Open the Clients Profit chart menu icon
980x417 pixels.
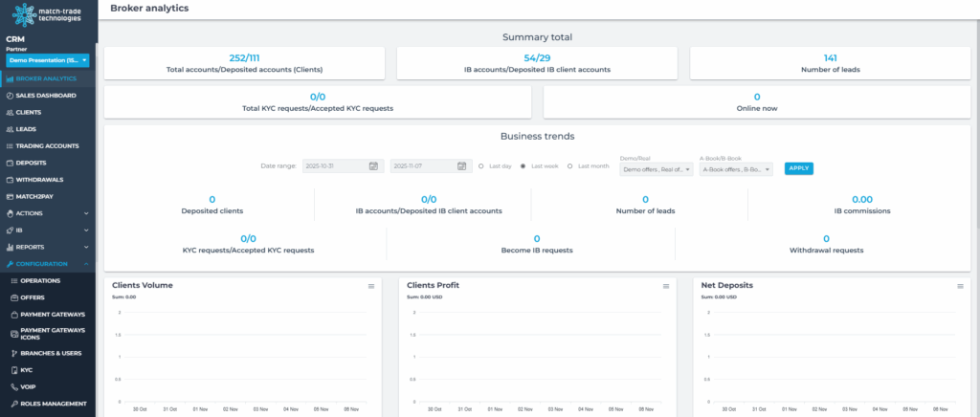coord(665,286)
